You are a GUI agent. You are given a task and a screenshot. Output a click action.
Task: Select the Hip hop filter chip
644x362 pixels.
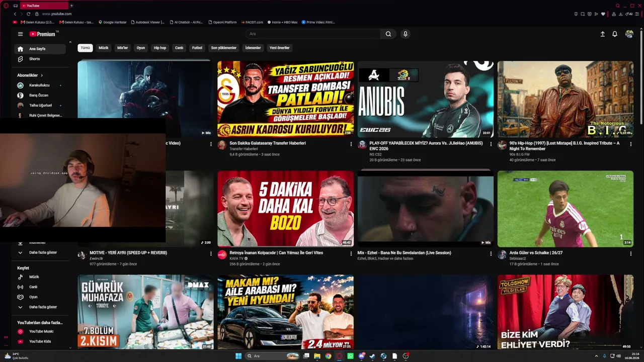coord(160,48)
